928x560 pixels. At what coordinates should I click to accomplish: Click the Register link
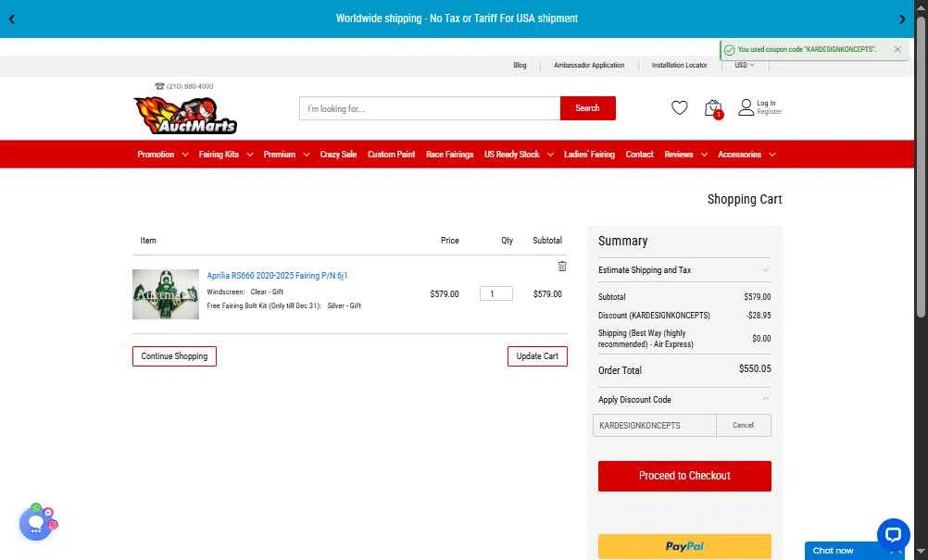pyautogui.click(x=770, y=112)
